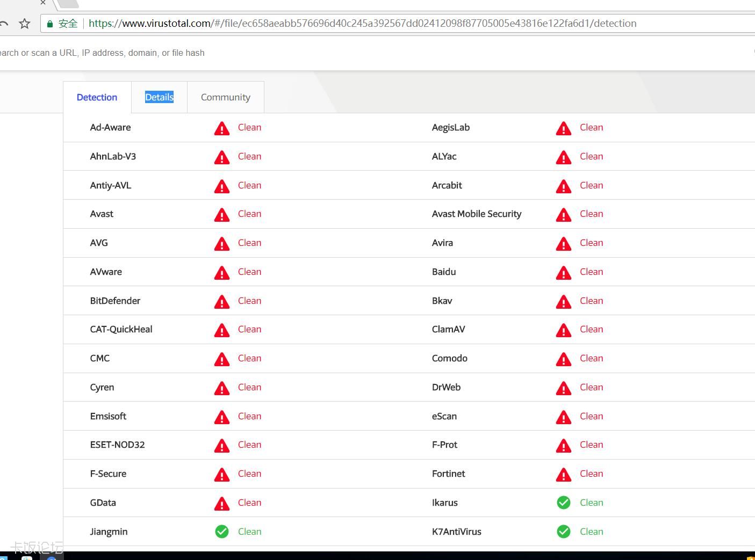
Task: Click the BitDefender red warning triangle
Action: pyautogui.click(x=222, y=302)
